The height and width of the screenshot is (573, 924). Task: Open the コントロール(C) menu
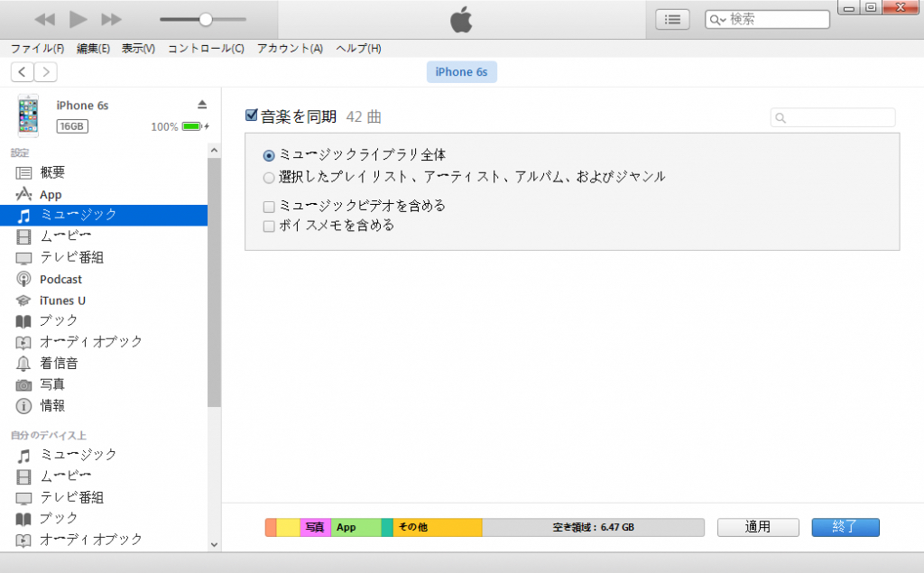pyautogui.click(x=206, y=49)
